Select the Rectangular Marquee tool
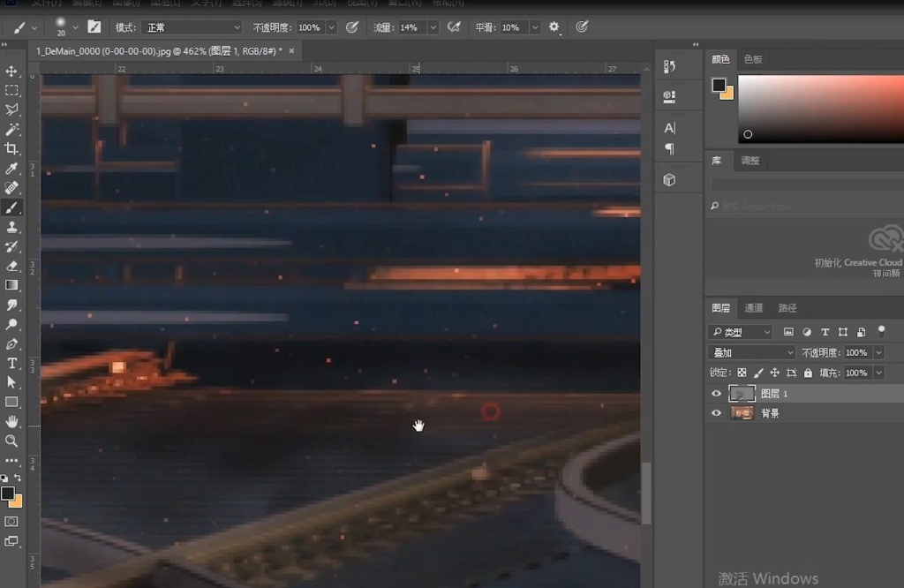Viewport: 904px width, 588px height. point(11,91)
